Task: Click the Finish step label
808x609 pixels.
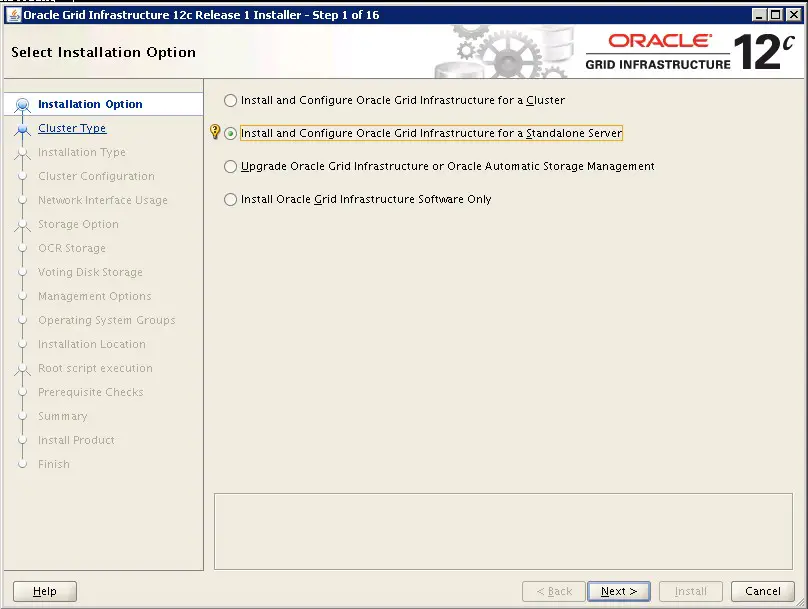Action: click(x=54, y=464)
